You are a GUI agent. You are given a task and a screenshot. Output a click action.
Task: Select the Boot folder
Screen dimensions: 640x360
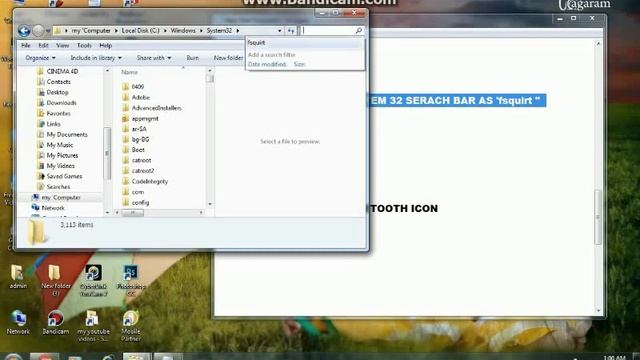pos(138,150)
